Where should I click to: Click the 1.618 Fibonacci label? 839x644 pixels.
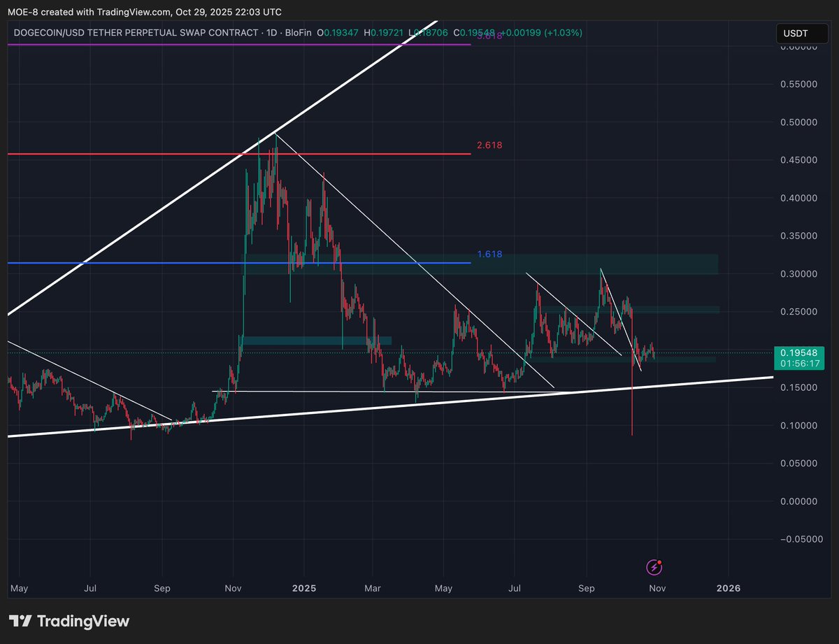(489, 255)
